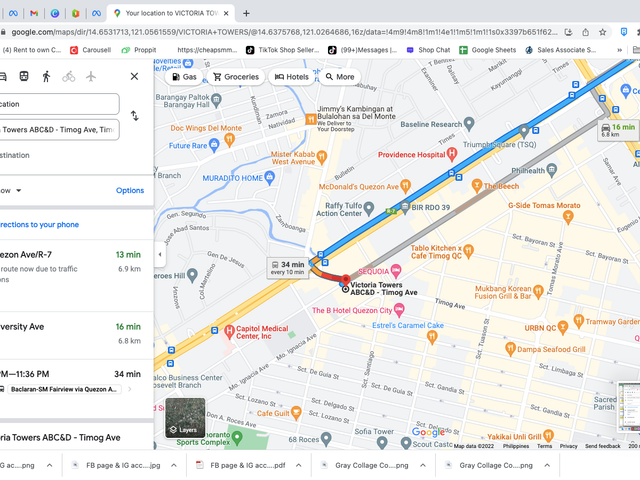Open Shop Chat bookmark
This screenshot has width=640, height=480.
pyautogui.click(x=428, y=50)
